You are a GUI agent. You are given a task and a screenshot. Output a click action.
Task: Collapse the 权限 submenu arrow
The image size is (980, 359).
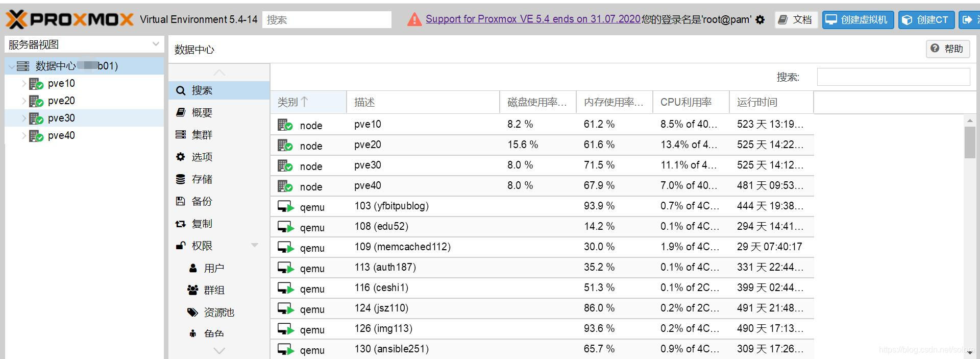[255, 246]
